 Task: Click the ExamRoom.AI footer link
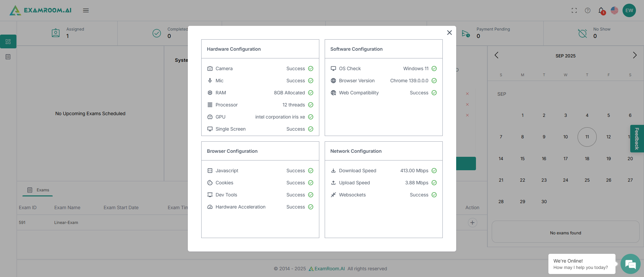point(327,269)
